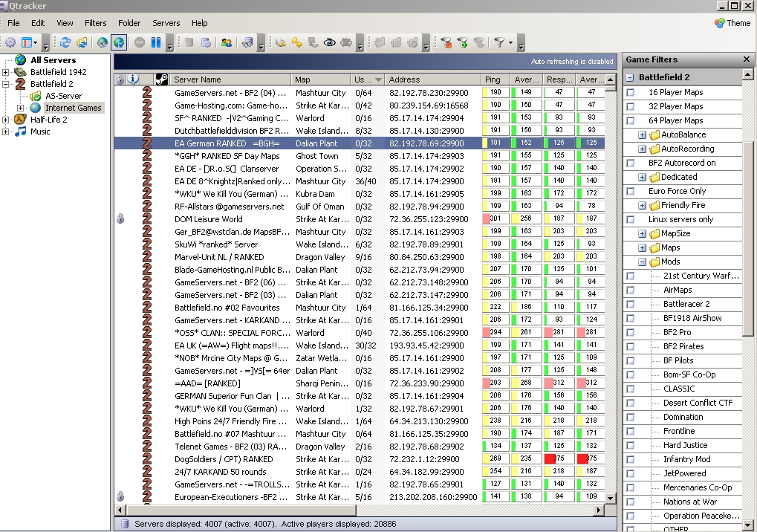This screenshot has width=757, height=532.
Task: Click the plain funnel filter icon
Action: 499,42
